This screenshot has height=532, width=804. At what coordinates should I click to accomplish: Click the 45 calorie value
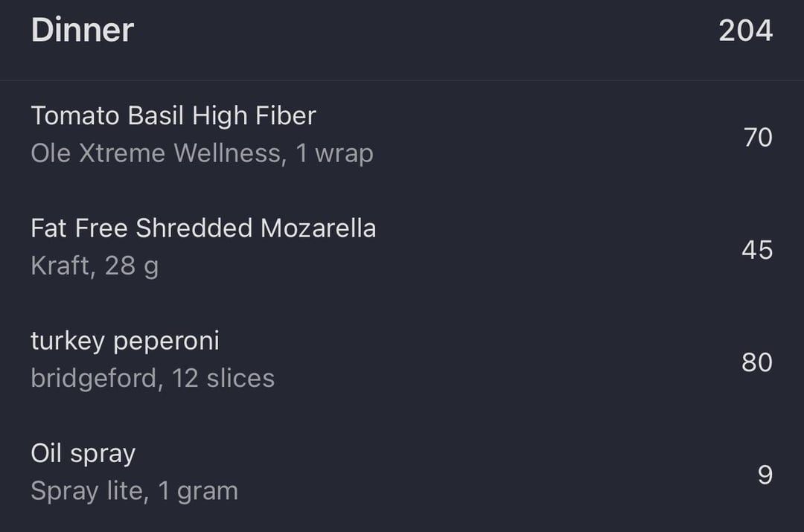point(757,250)
